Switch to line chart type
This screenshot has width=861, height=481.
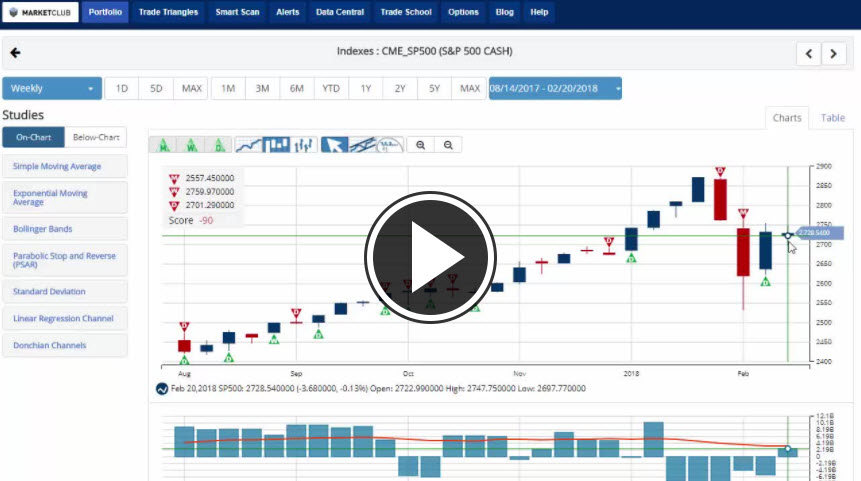coord(248,145)
